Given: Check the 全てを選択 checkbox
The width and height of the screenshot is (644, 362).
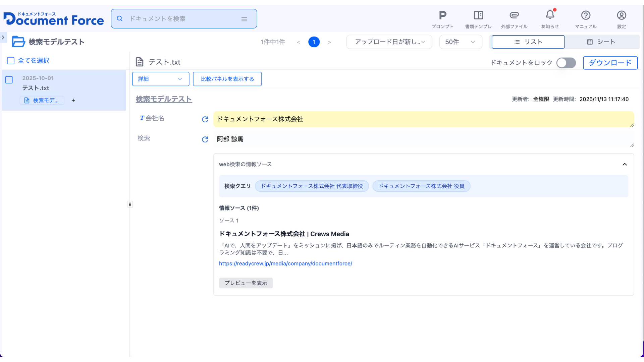Looking at the screenshot, I should point(11,61).
